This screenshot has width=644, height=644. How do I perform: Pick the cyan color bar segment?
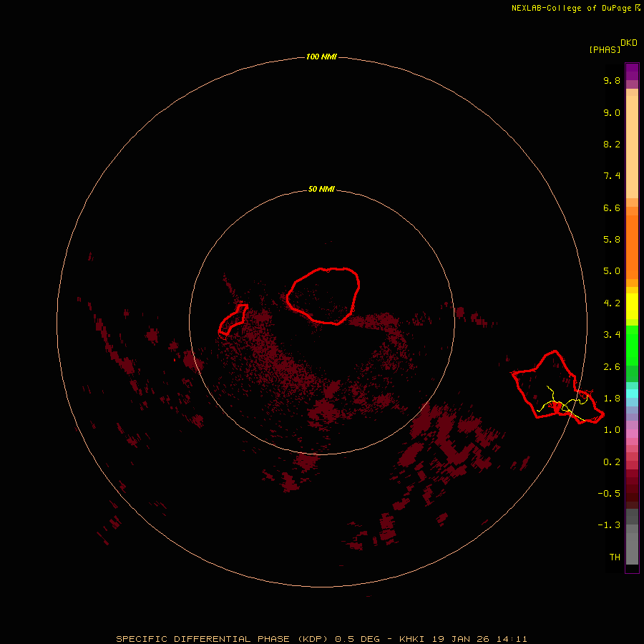tap(632, 394)
